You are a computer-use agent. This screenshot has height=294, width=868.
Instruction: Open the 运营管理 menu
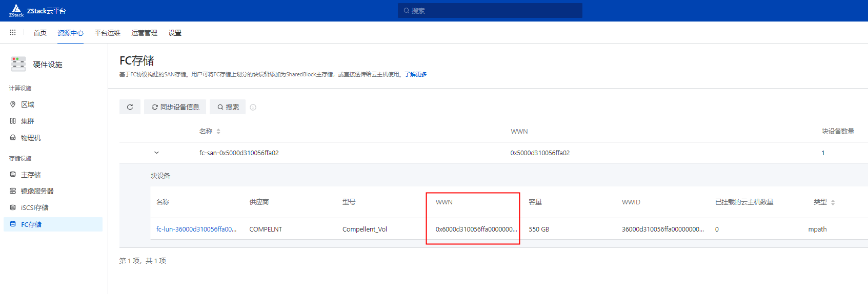pyautogui.click(x=144, y=33)
